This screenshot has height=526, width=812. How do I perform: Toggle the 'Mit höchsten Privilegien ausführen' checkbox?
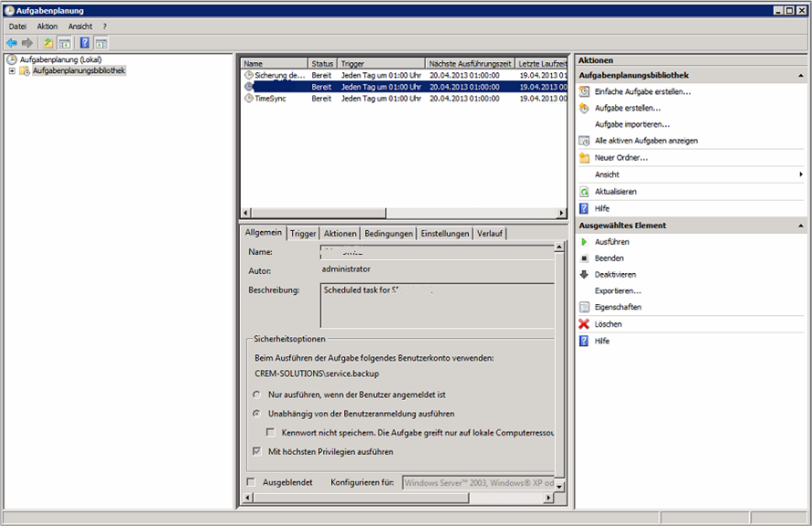256,451
